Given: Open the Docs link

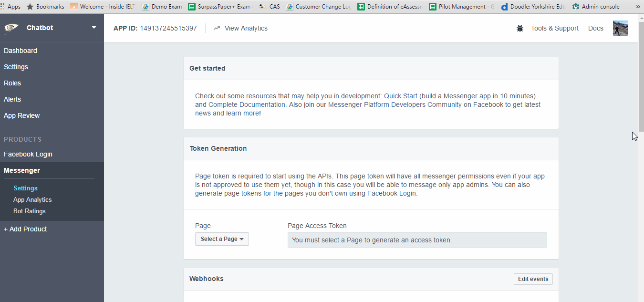Looking at the screenshot, I should pyautogui.click(x=596, y=28).
